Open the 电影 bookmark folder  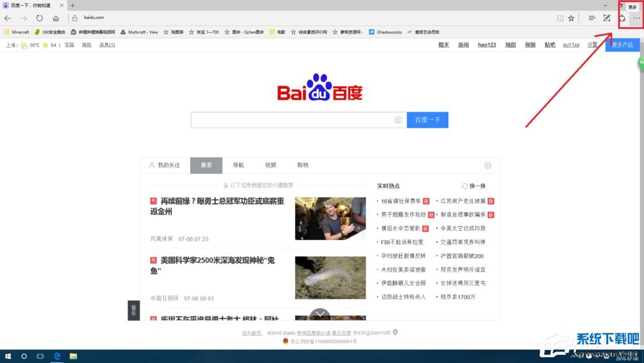coord(277,32)
